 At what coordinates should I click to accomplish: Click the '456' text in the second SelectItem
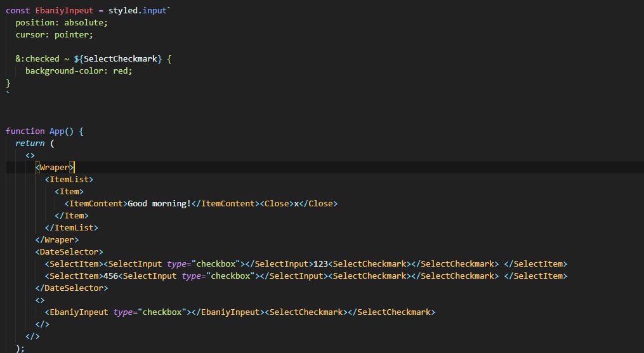click(x=110, y=276)
